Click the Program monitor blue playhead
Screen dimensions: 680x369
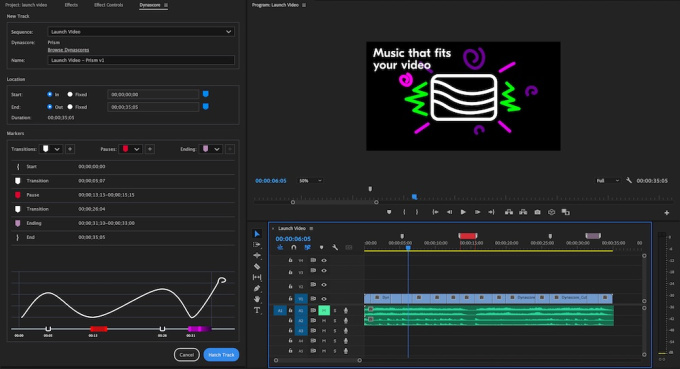click(414, 197)
